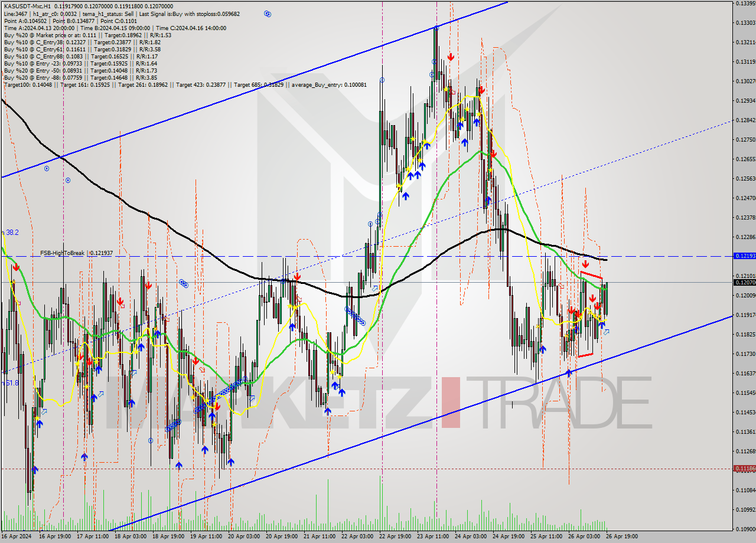Image resolution: width=756 pixels, height=543 pixels.
Task: Click the 21 Apr 11:00 time label
Action: coord(319,537)
